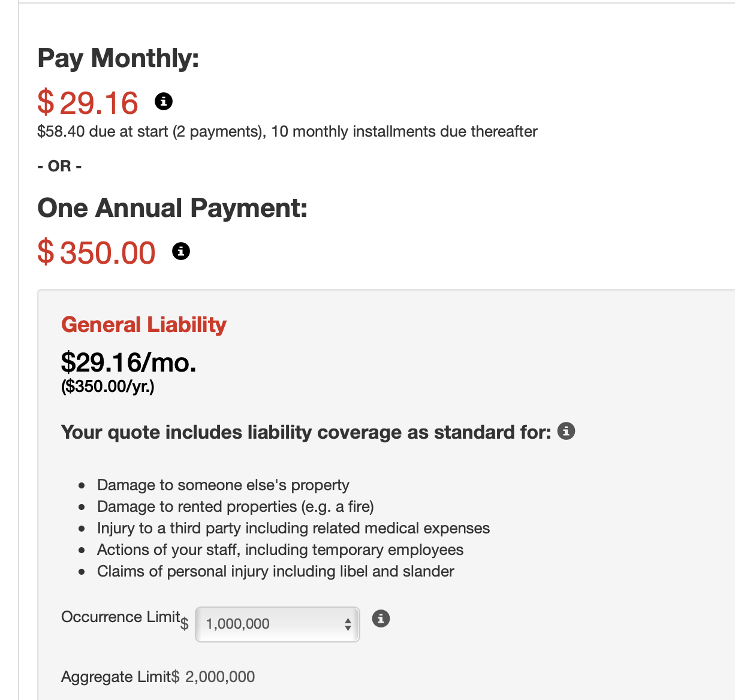The image size is (735, 700).
Task: Click the "Injury to a third party" bullet
Action: (x=293, y=528)
